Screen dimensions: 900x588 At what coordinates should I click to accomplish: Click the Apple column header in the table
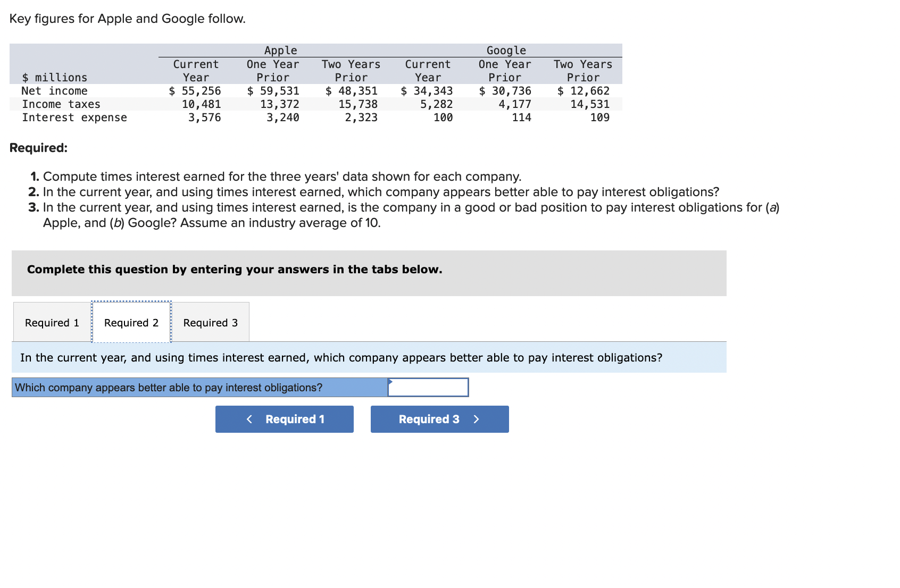(281, 50)
